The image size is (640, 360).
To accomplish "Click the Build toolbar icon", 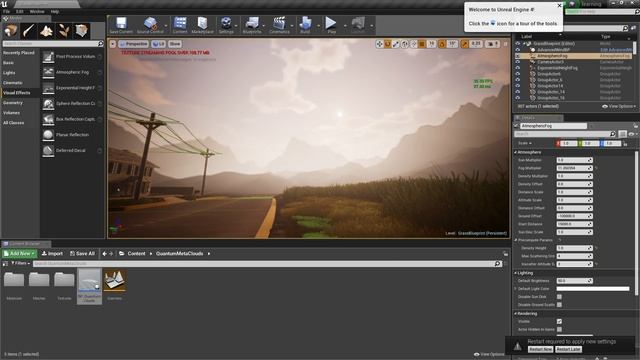I will click(305, 25).
